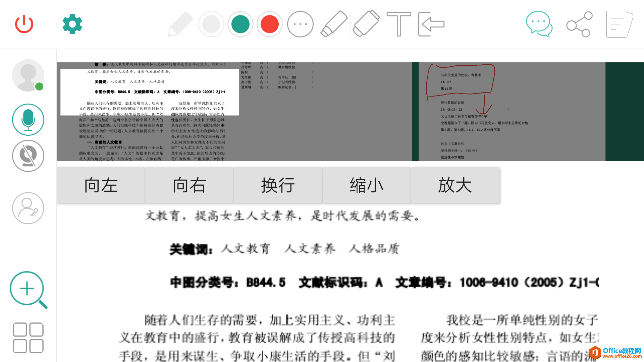This screenshot has width=644, height=362.
Task: Click the 向左 button
Action: [101, 185]
